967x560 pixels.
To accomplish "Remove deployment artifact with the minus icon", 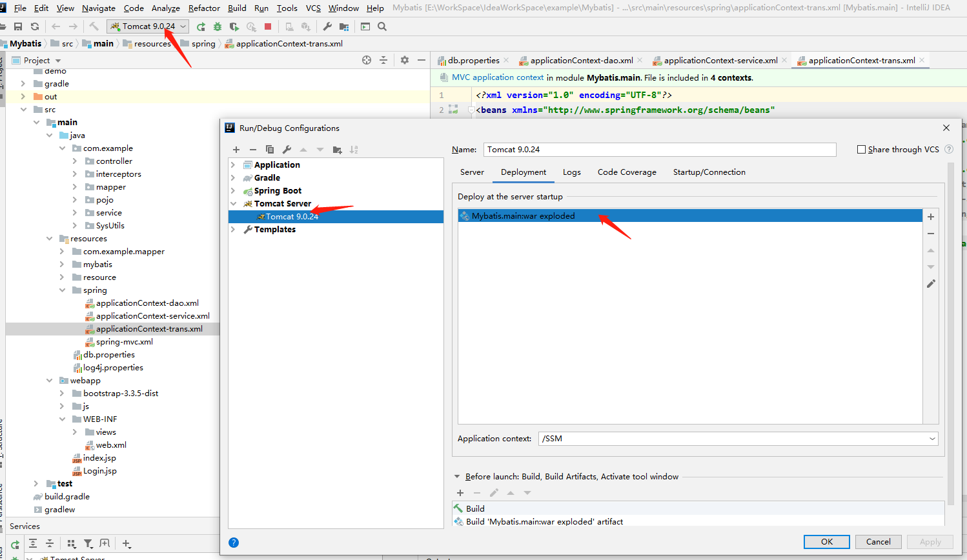I will click(931, 234).
